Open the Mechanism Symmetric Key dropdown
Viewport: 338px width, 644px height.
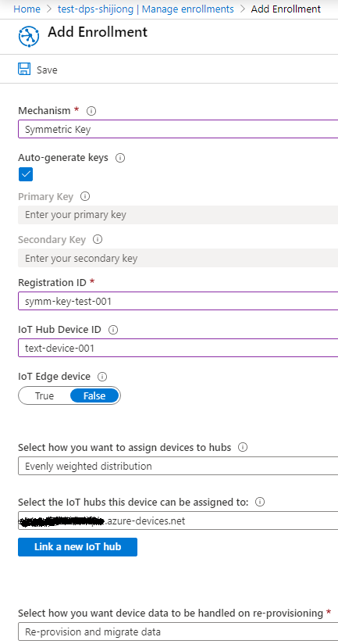click(178, 130)
